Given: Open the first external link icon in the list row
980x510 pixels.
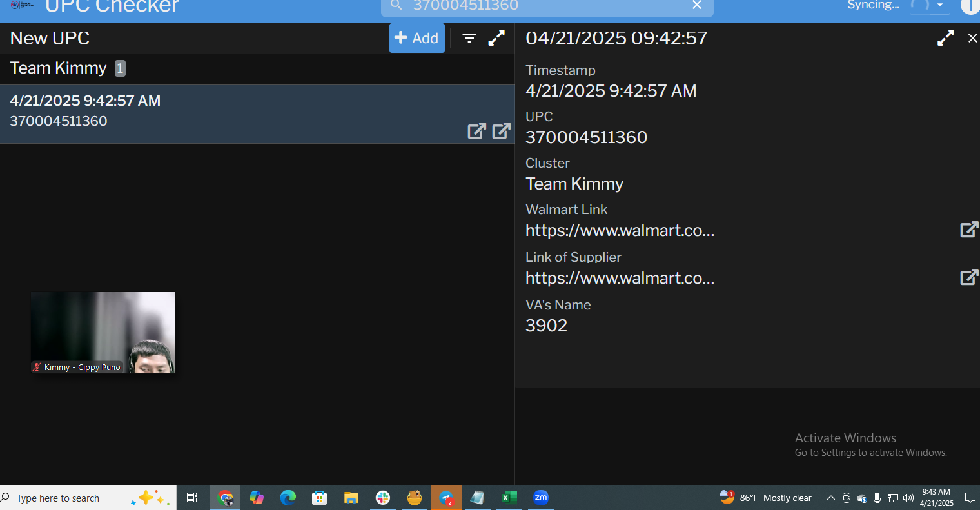Looking at the screenshot, I should tap(476, 131).
